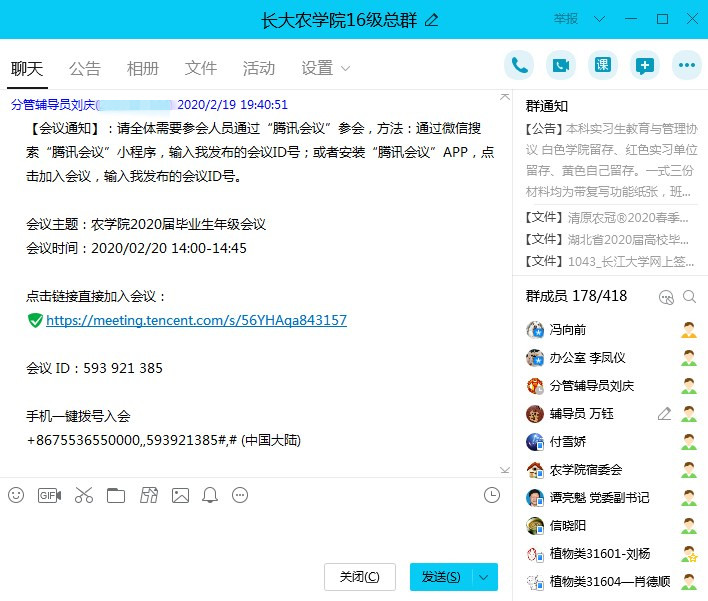The width and height of the screenshot is (708, 601).
Task: Click the bell notification icon in input toolbar
Action: point(210,495)
